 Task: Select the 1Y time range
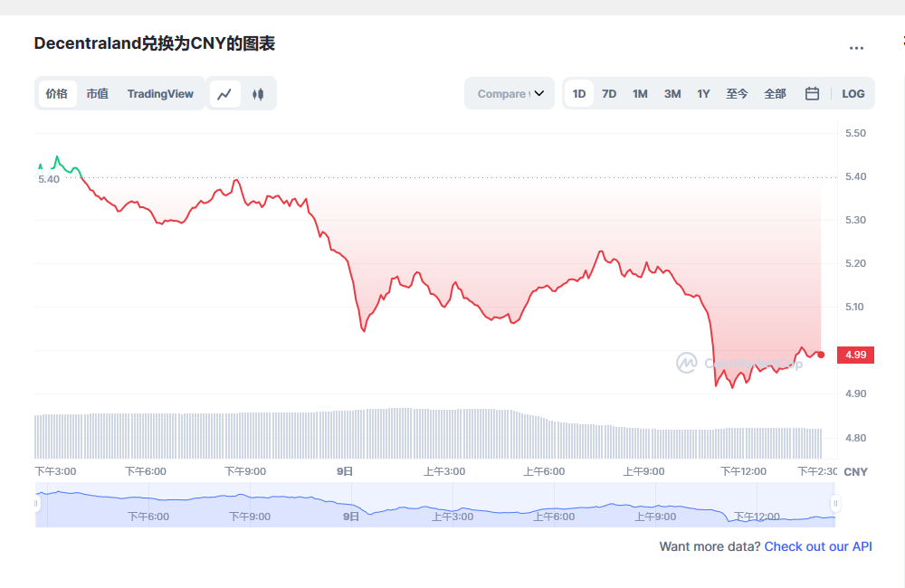coord(703,93)
